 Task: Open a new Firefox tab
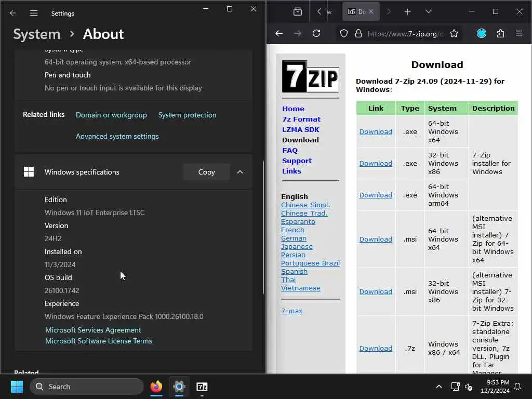(x=407, y=12)
